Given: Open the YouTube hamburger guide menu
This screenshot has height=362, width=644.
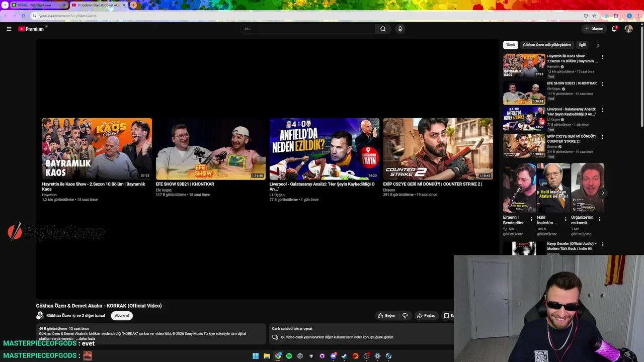Looking at the screenshot, I should [x=9, y=29].
